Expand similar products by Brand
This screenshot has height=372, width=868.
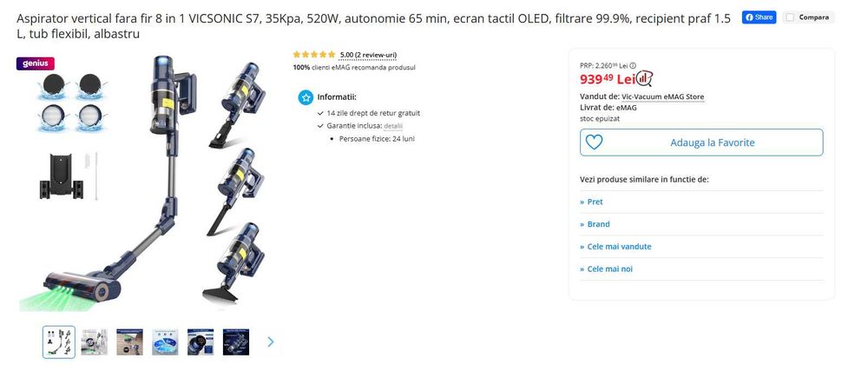pos(598,224)
